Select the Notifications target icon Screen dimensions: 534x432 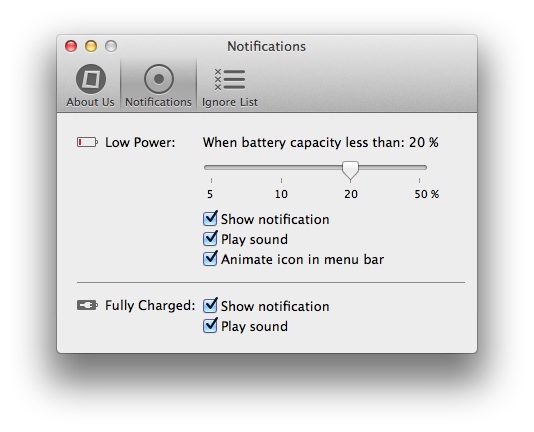coord(159,79)
